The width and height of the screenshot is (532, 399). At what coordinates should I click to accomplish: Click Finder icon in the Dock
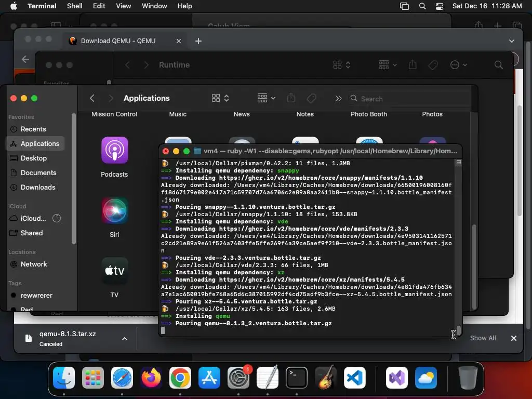click(64, 378)
